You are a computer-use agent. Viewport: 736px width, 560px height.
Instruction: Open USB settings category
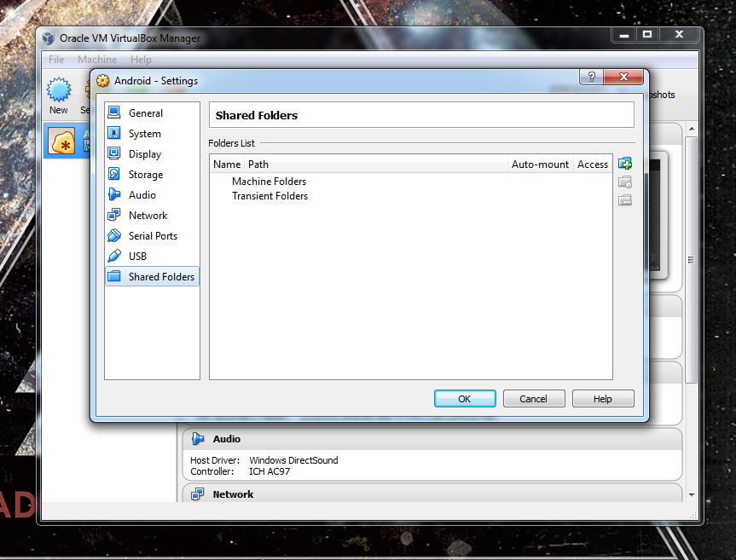152,256
